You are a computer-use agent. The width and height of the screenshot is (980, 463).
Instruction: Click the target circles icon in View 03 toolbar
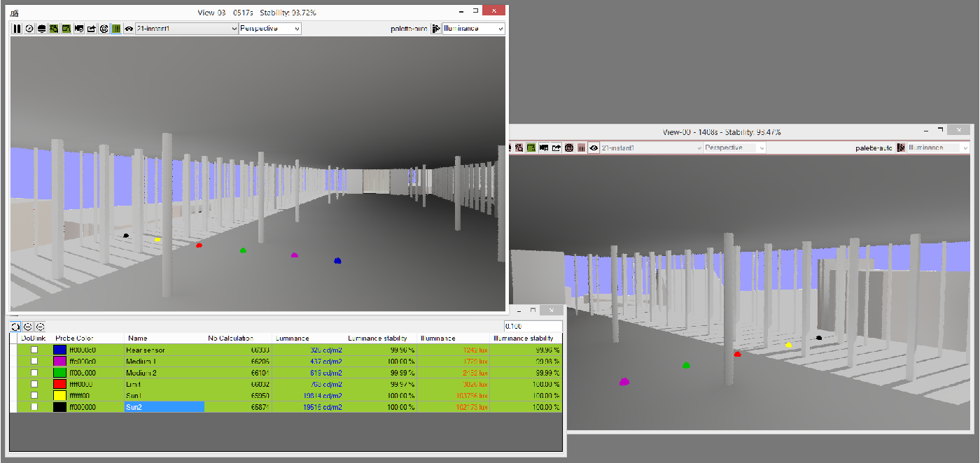click(104, 29)
